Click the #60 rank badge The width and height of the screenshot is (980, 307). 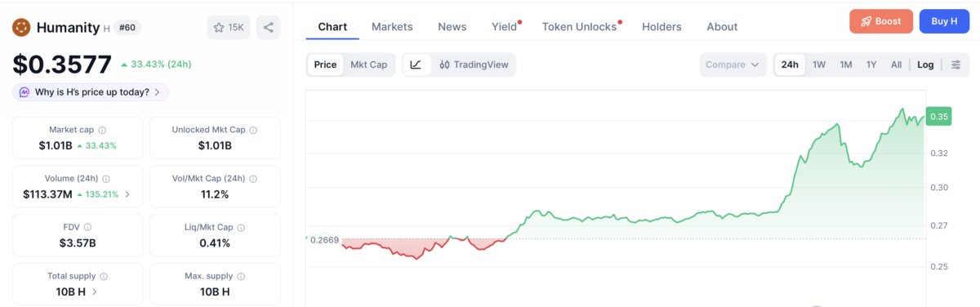pyautogui.click(x=128, y=28)
